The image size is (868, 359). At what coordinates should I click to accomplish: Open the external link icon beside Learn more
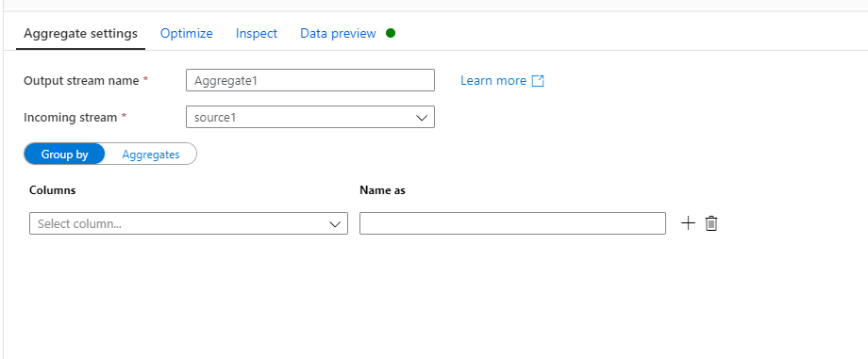[x=538, y=81]
